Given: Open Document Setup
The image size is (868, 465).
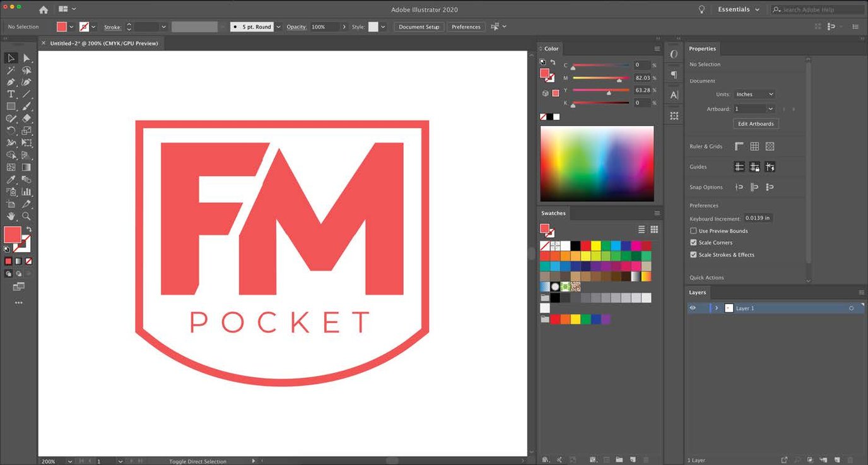Looking at the screenshot, I should [x=418, y=26].
